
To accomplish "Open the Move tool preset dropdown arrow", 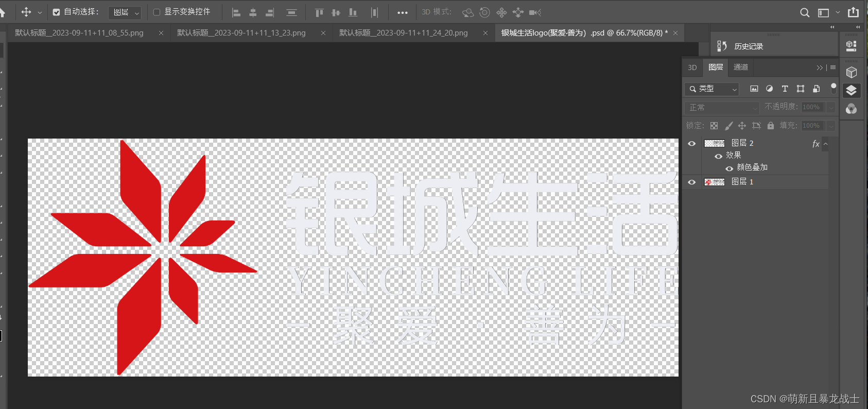I will [40, 12].
